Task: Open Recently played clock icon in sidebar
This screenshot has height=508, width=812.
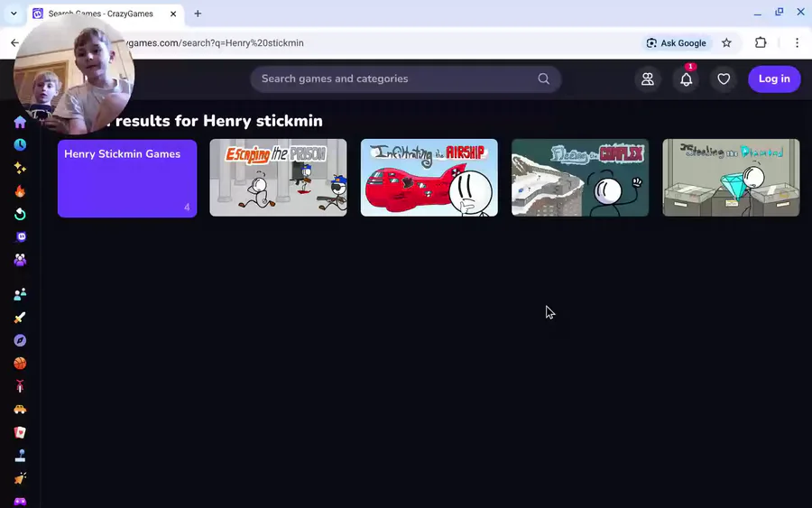Action: 20,144
